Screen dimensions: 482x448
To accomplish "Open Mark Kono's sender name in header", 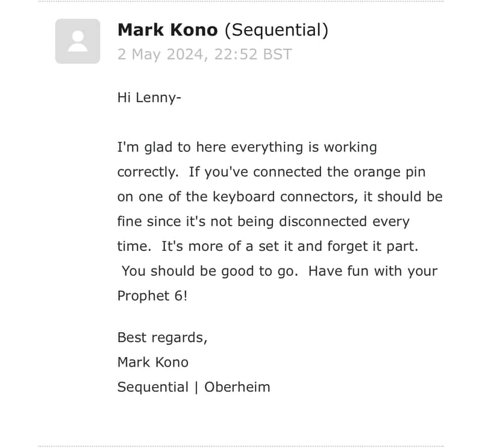I will click(x=167, y=30).
